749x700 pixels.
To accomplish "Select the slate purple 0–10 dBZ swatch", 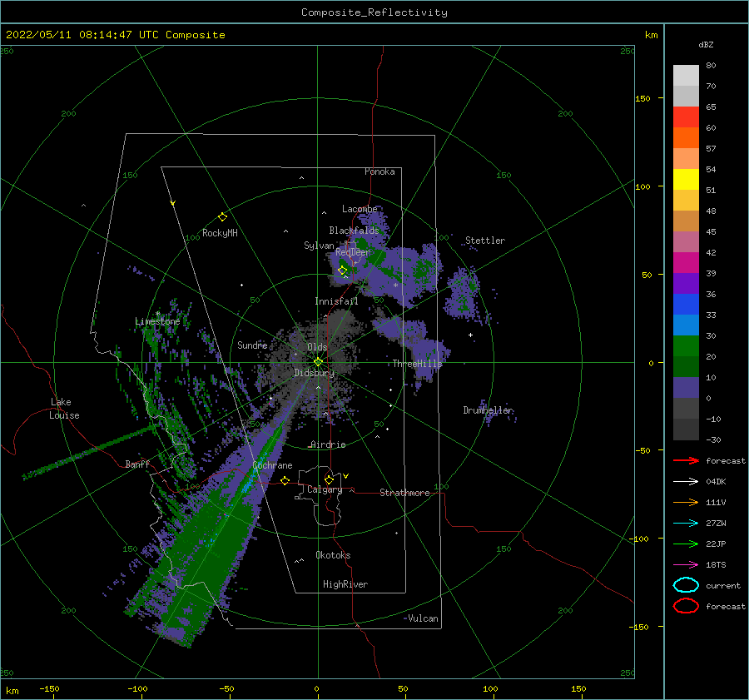I will pos(686,388).
